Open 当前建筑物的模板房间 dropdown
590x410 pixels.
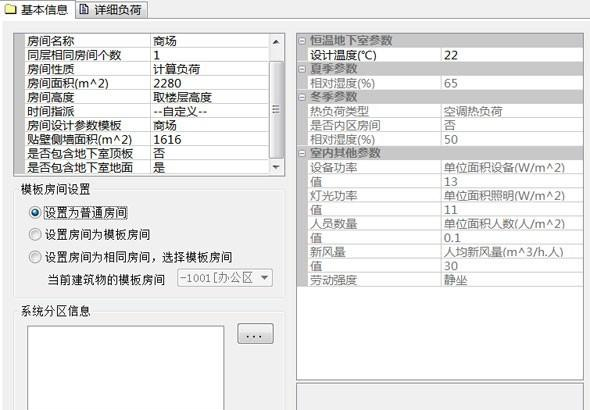(x=225, y=278)
